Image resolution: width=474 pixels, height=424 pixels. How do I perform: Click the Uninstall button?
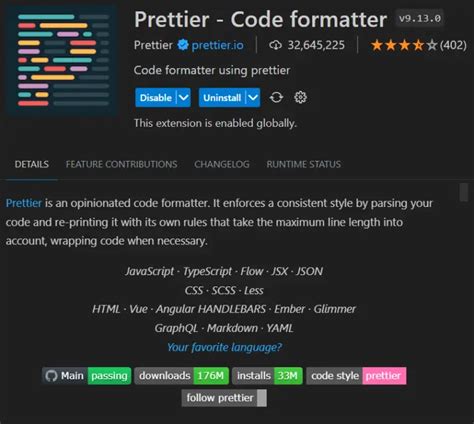tap(222, 98)
